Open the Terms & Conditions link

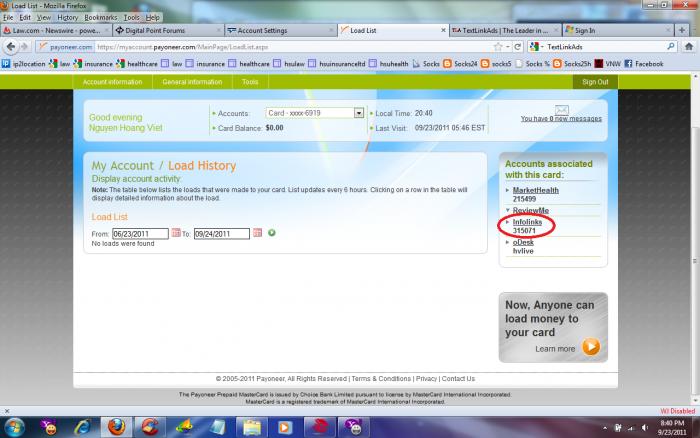click(381, 379)
